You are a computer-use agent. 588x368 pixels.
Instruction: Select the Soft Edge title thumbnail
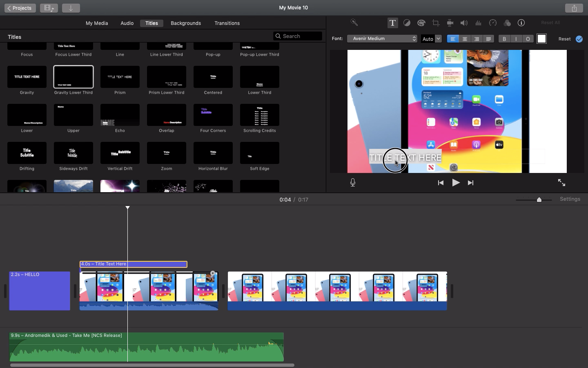point(260,153)
